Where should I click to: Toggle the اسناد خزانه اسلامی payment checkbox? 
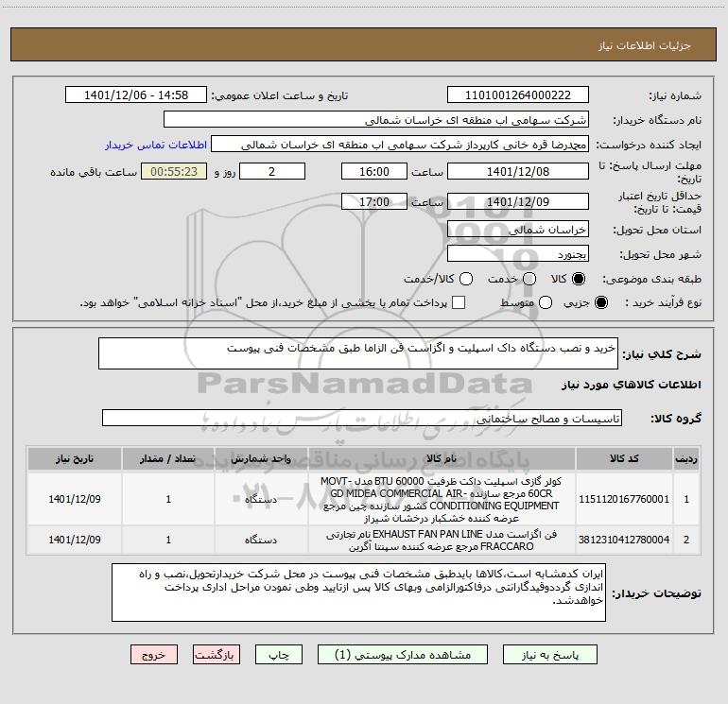(x=459, y=302)
